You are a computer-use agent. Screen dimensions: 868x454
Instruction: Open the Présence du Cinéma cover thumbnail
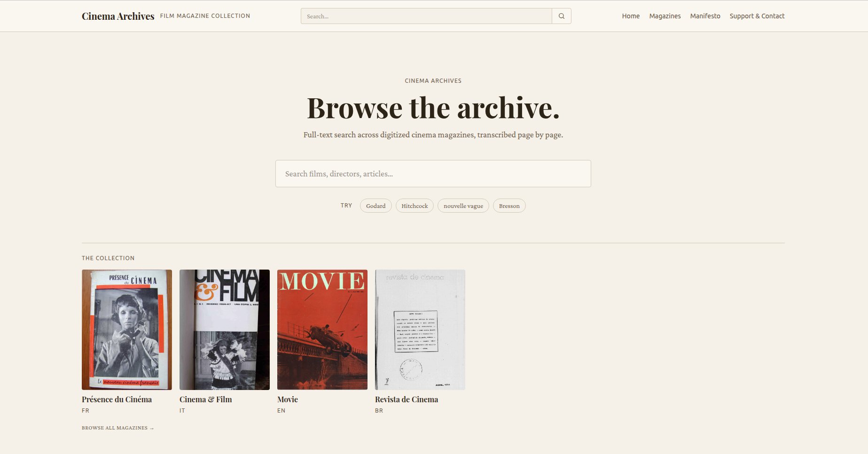[x=127, y=330]
